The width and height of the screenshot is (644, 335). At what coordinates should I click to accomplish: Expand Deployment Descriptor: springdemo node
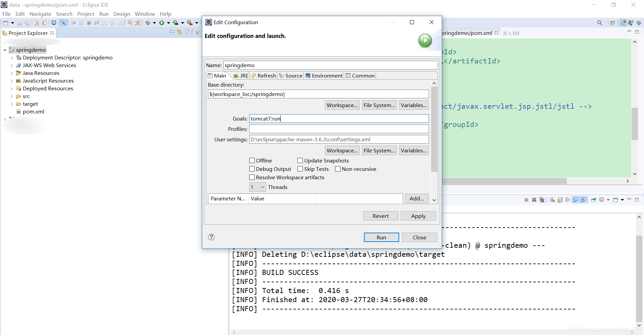[x=12, y=58]
